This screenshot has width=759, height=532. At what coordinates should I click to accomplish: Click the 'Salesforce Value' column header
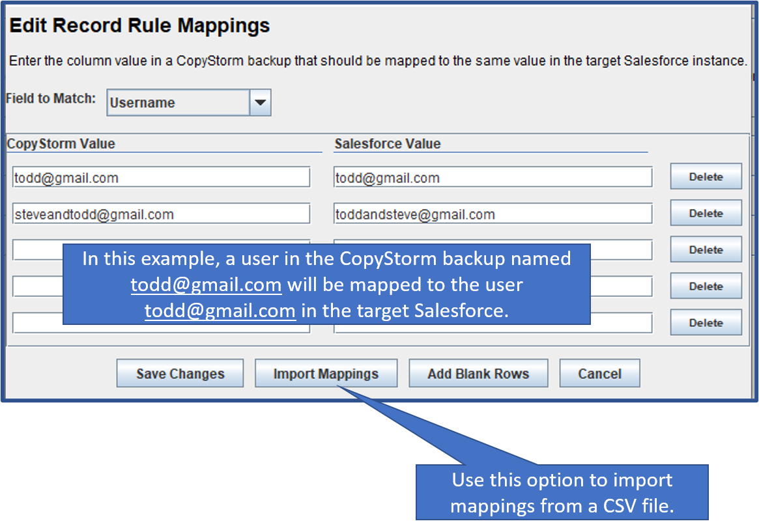388,144
